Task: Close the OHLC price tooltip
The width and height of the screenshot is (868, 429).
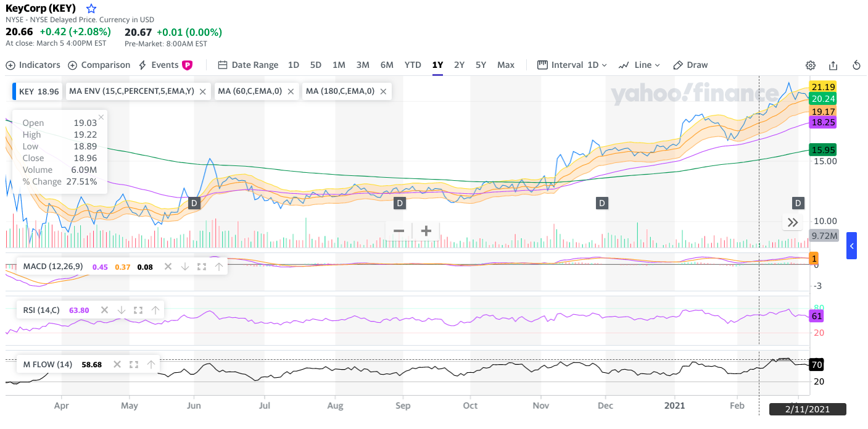Action: tap(101, 116)
